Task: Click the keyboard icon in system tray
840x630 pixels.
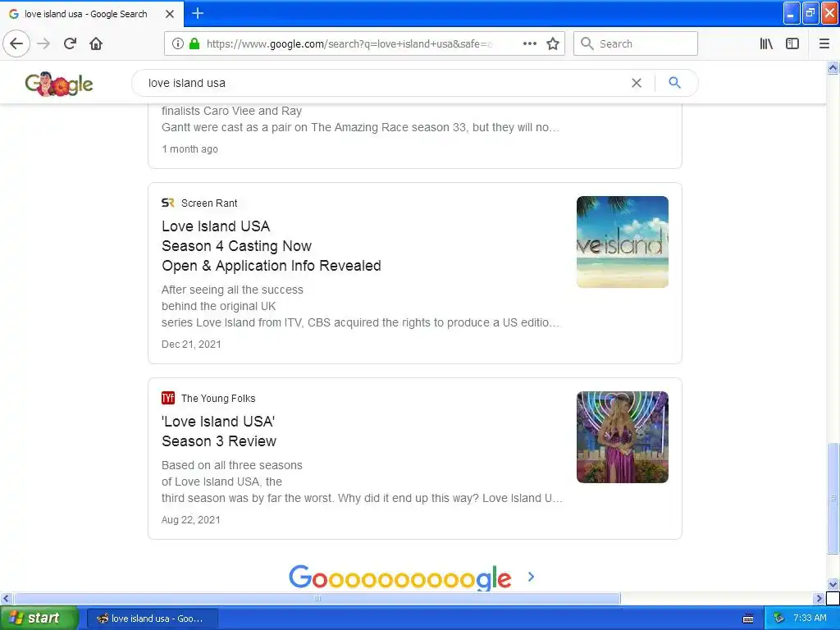Action: click(x=748, y=619)
